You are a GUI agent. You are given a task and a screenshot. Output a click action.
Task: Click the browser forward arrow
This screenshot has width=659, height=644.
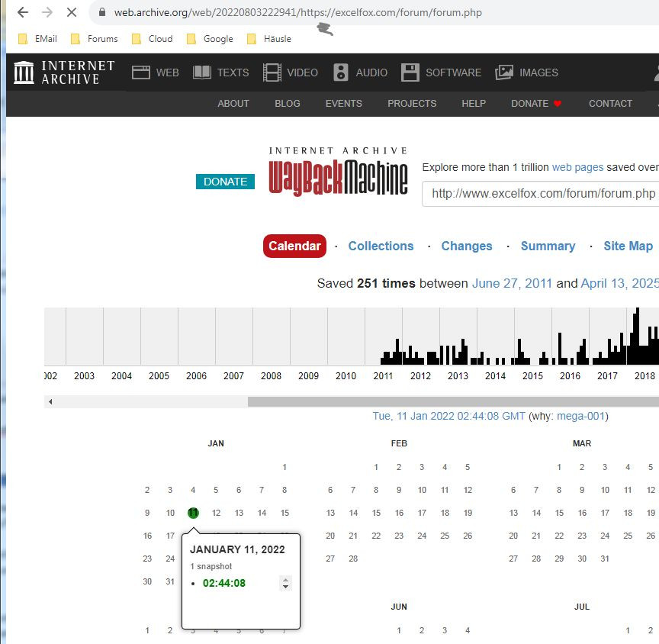47,12
